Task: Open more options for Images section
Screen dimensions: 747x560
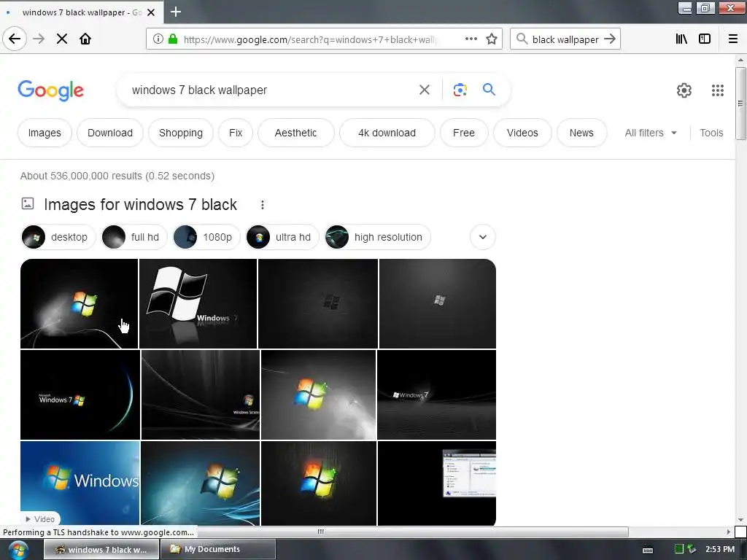Action: coord(263,205)
